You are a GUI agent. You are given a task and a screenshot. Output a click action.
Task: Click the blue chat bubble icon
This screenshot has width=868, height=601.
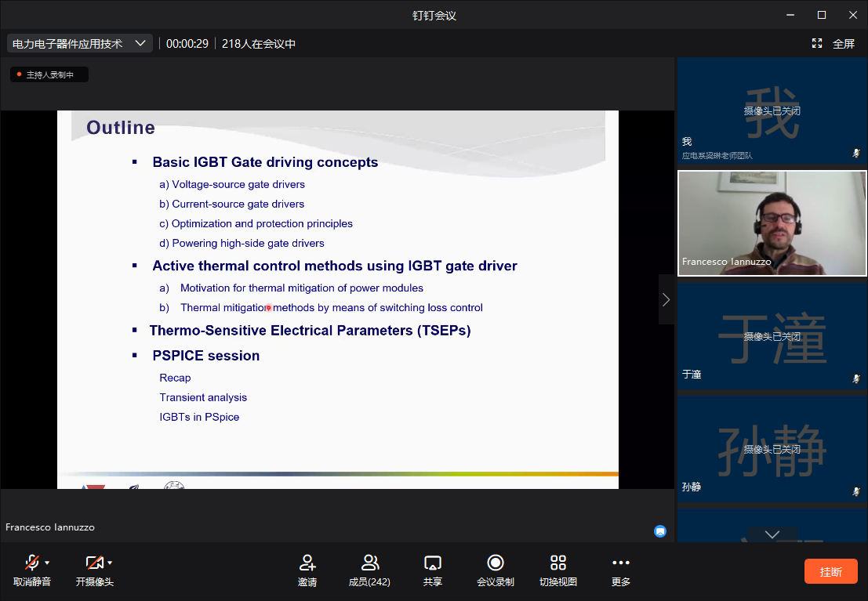click(x=660, y=531)
